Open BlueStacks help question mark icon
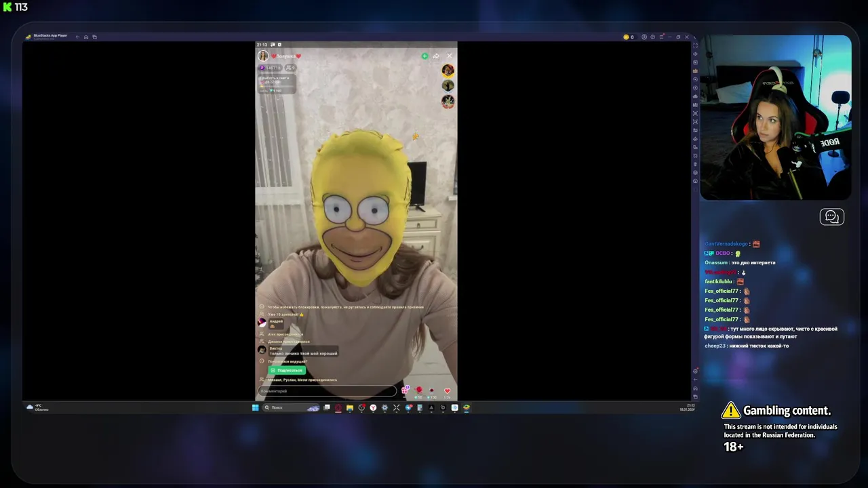868x488 pixels. click(x=652, y=37)
